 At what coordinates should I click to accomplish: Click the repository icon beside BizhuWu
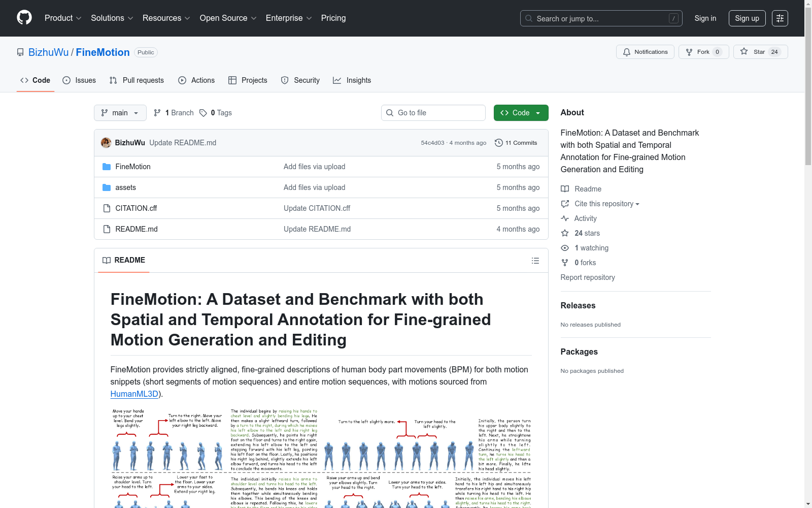coord(20,52)
